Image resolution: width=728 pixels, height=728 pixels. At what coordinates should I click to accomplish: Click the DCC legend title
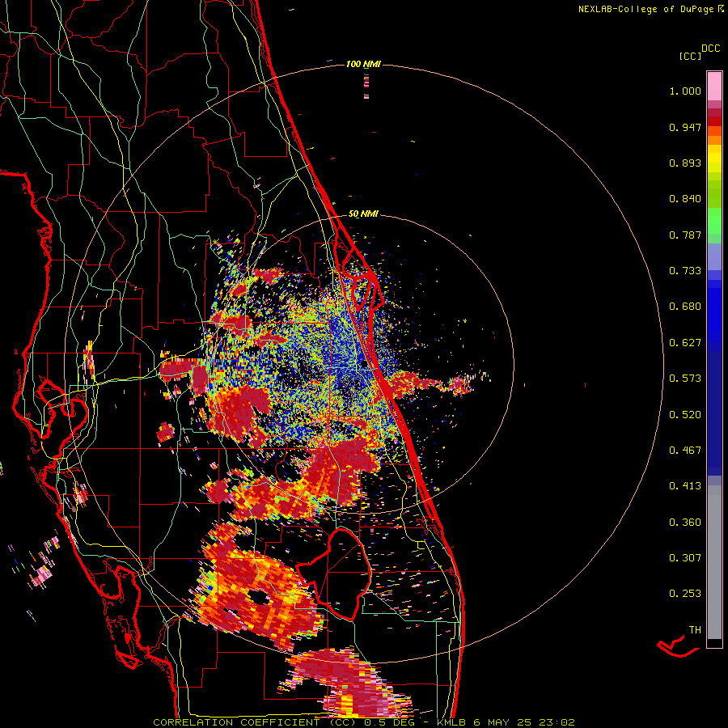click(x=710, y=49)
